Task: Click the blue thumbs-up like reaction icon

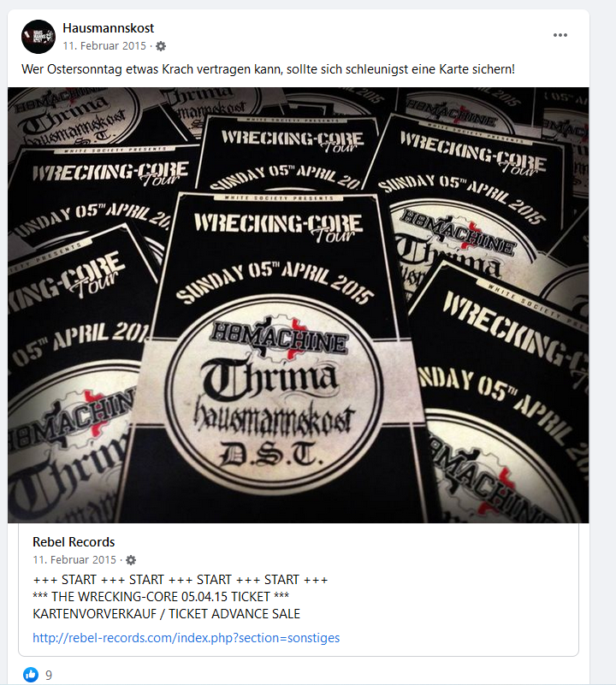Action: (x=31, y=675)
